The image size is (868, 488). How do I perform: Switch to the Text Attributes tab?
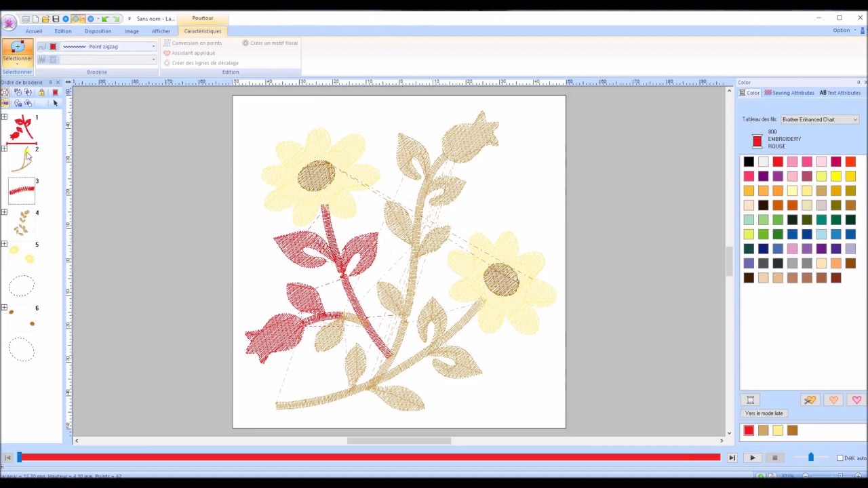pos(840,93)
